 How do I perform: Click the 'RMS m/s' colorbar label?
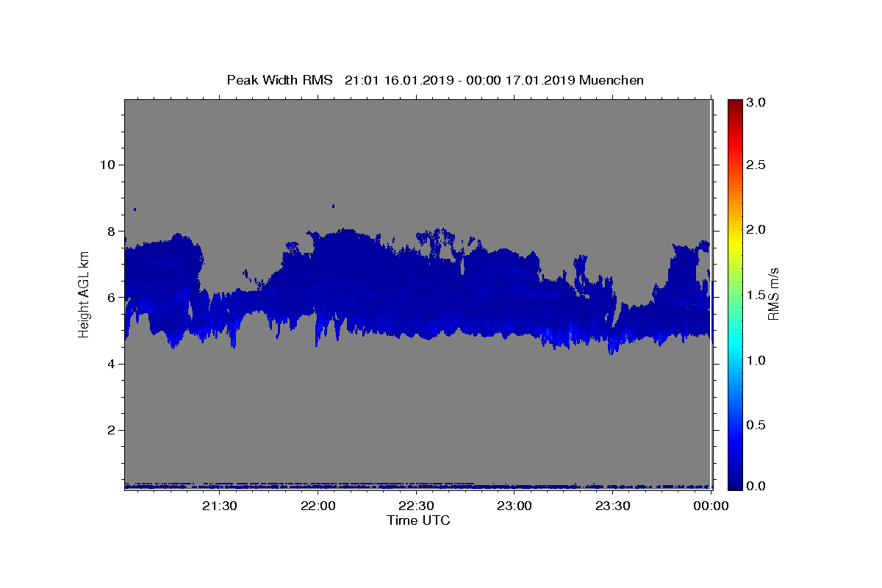pos(772,295)
